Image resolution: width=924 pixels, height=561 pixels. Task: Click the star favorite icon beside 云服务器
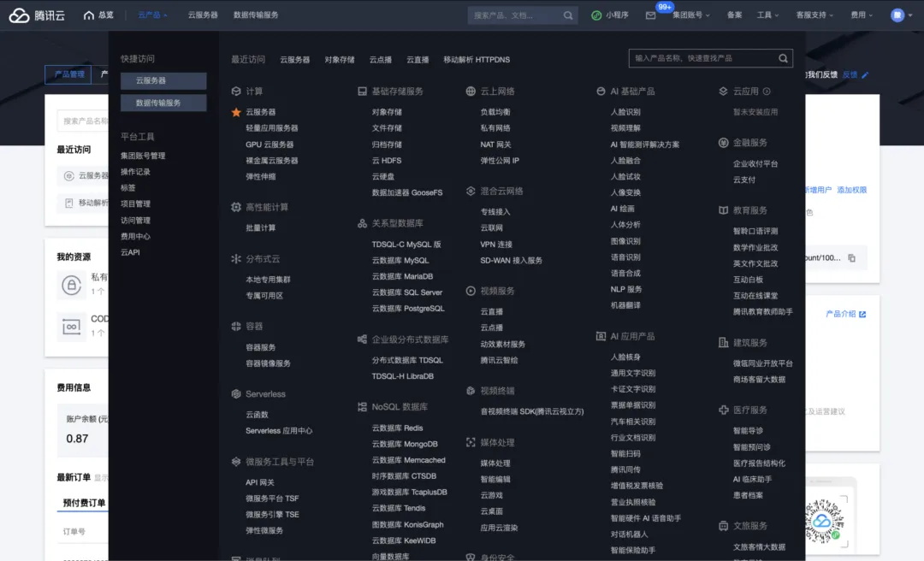[x=236, y=112]
